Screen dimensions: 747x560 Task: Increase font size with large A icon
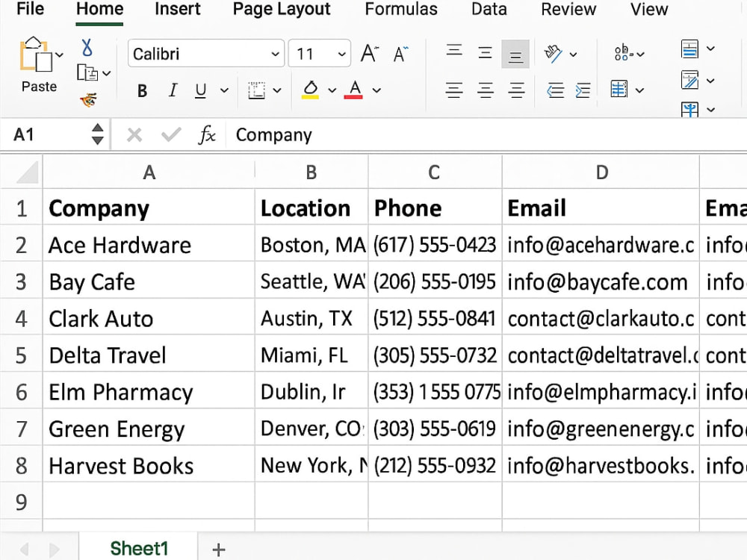369,53
